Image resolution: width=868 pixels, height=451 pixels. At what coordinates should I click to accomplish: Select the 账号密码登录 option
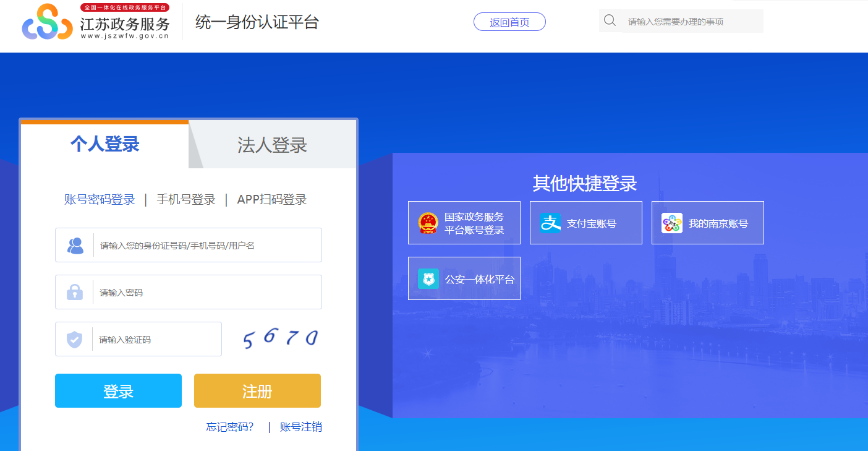(99, 199)
